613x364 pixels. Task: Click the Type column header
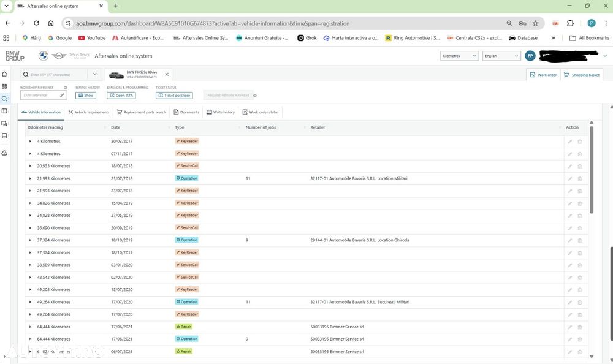[x=180, y=127]
